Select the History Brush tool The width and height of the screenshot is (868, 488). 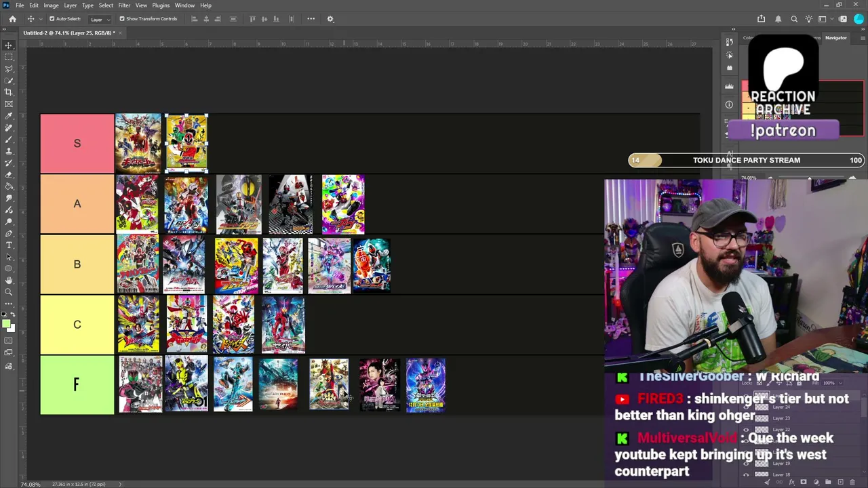(9, 163)
